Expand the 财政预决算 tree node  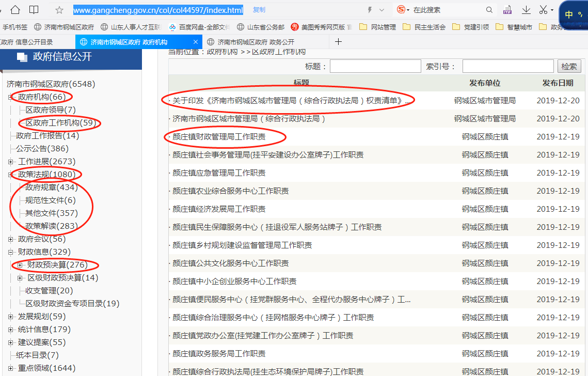[x=20, y=265]
